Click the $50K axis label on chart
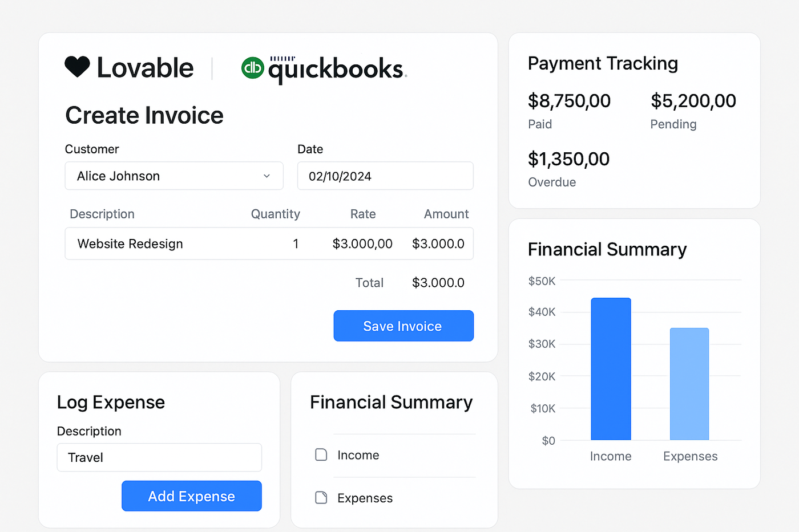799x532 pixels. (542, 281)
